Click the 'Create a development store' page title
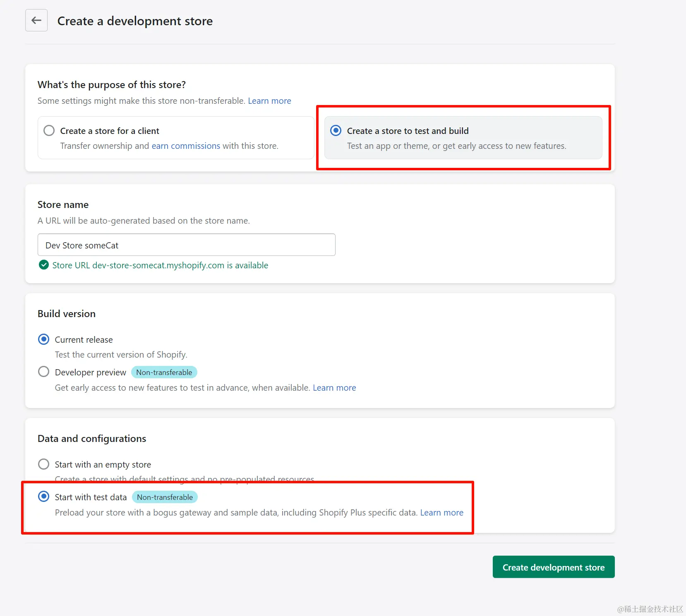Viewport: 686px width, 616px height. (135, 21)
